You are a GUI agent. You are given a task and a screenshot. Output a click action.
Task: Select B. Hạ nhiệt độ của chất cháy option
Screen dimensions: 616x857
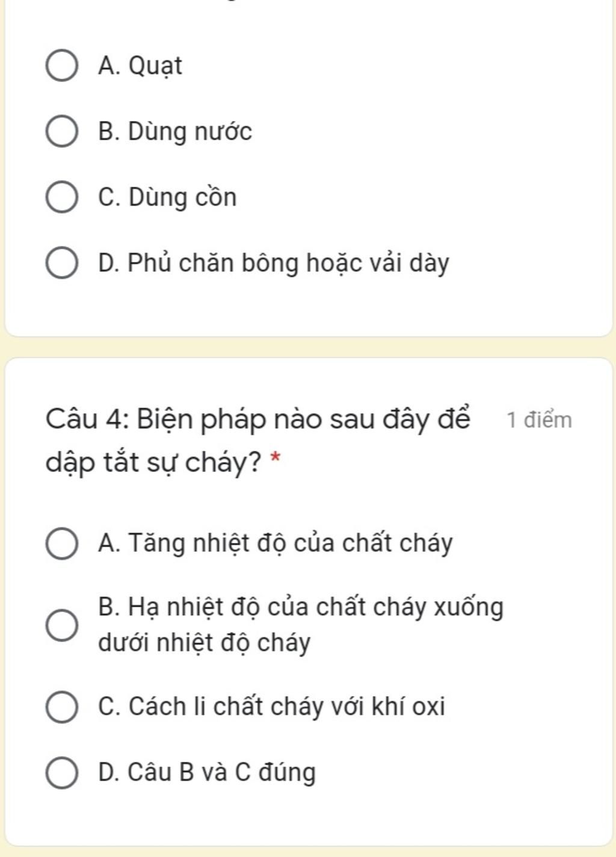61,625
